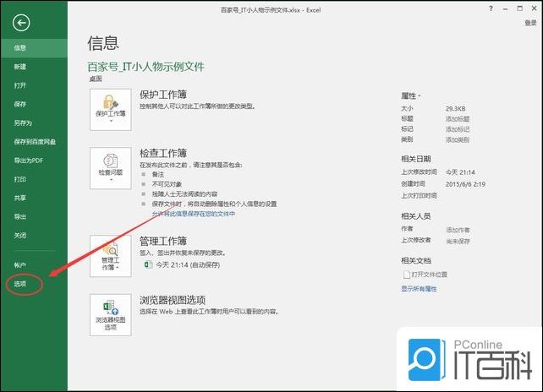The height and width of the screenshot is (392, 543).
Task: Select 保存到百度网盘 in the sidebar
Action: (35, 141)
